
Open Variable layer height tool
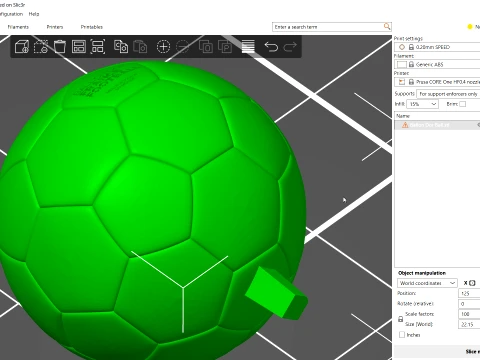[248, 47]
